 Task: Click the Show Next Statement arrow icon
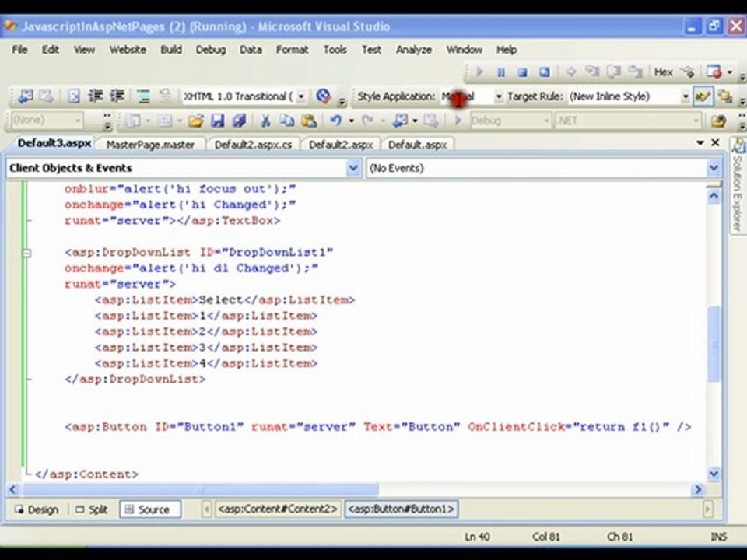570,72
